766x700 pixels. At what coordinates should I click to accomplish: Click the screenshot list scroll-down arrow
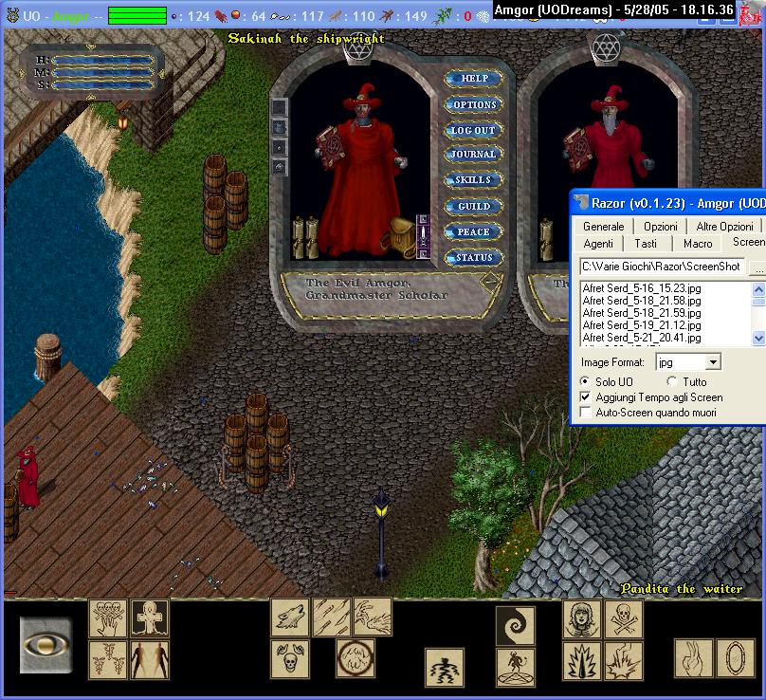tap(758, 338)
